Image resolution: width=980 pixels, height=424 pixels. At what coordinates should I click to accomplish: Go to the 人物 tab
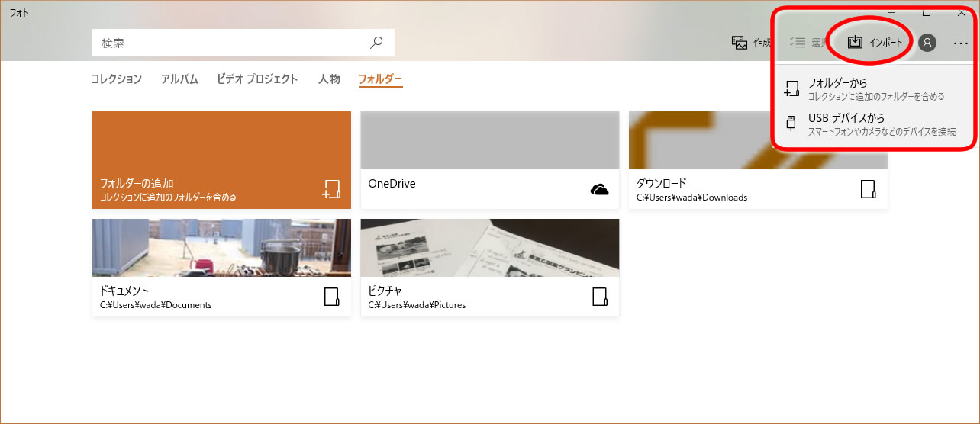pyautogui.click(x=329, y=79)
